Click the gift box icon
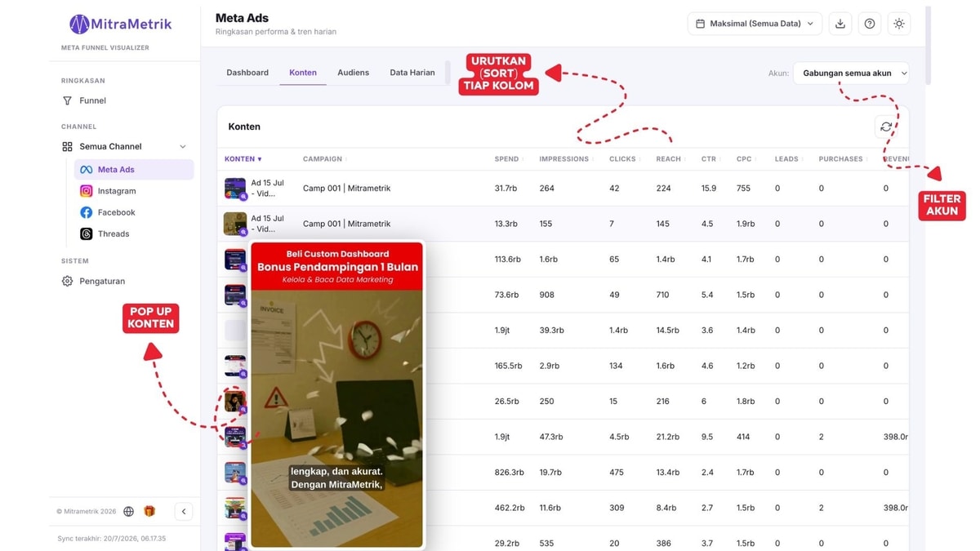Viewport: 980px width, 551px height. click(x=149, y=511)
